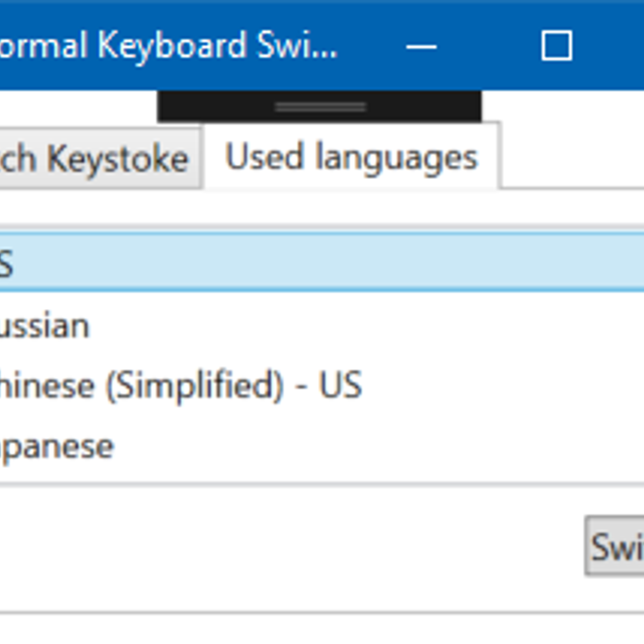The width and height of the screenshot is (644, 644).
Task: Maximize the Keyboard Switcher window
Action: click(557, 46)
